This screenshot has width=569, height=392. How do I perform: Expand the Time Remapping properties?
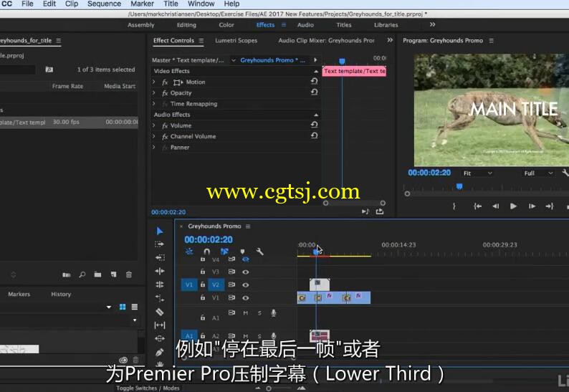pos(154,104)
